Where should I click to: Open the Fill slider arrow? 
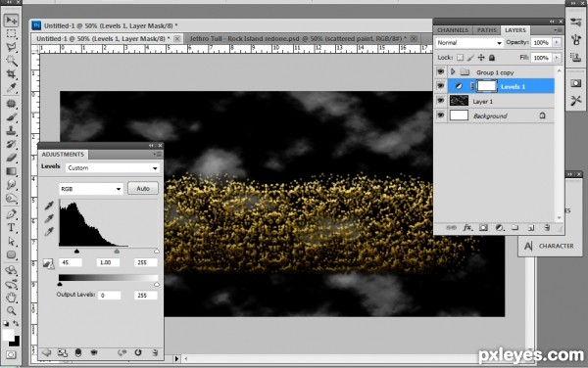click(x=557, y=58)
